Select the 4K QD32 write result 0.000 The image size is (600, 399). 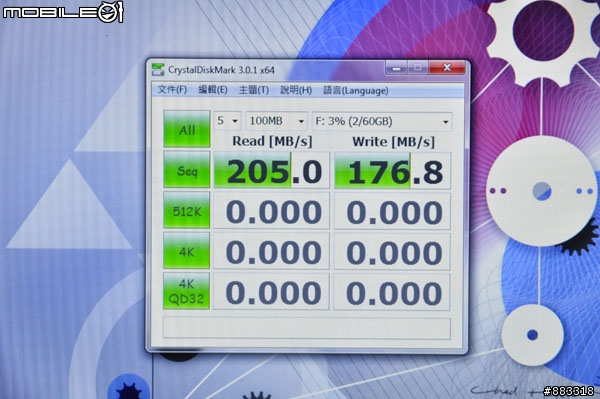(x=392, y=292)
